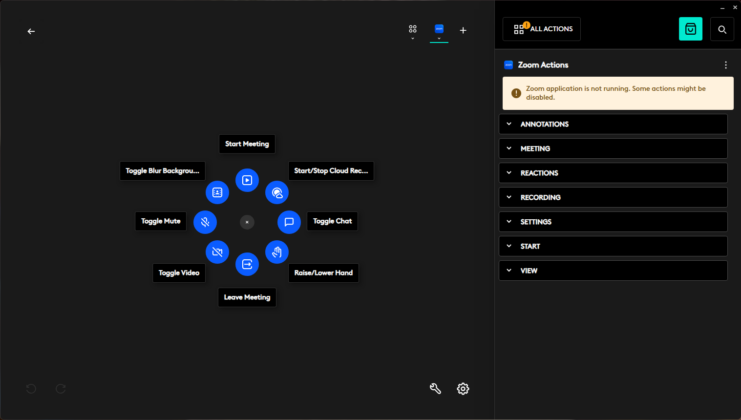Click the Toggle Blur Background icon in the ring
The image size is (741, 420).
[x=217, y=192]
